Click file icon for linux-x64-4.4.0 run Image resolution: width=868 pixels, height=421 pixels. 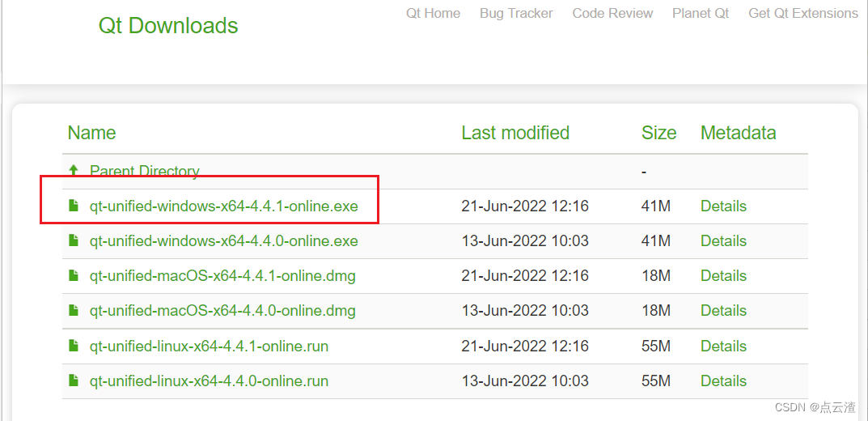click(x=73, y=381)
